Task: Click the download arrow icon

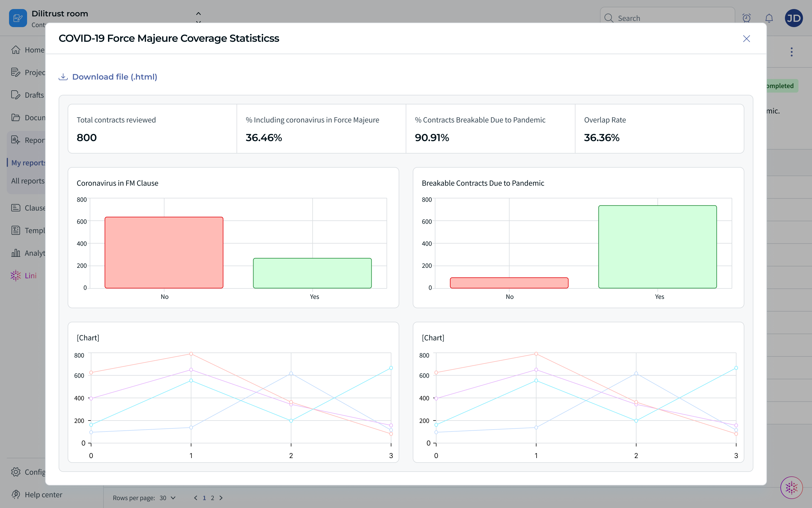Action: click(63, 77)
